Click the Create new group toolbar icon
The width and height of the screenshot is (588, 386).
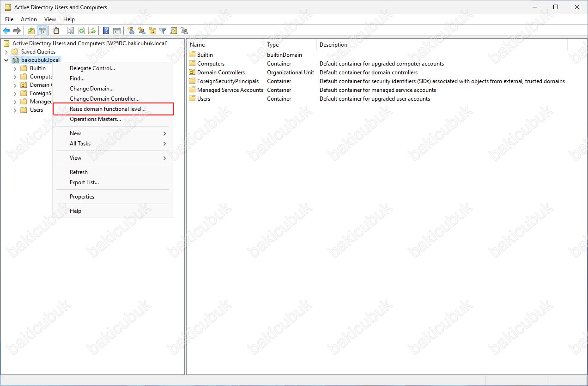(142, 31)
